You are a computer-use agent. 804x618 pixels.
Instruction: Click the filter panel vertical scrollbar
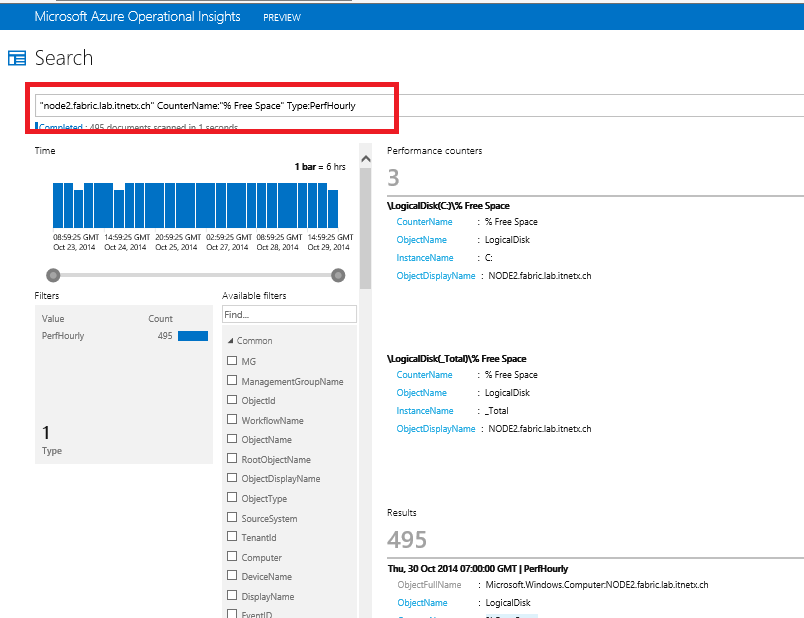click(x=366, y=228)
